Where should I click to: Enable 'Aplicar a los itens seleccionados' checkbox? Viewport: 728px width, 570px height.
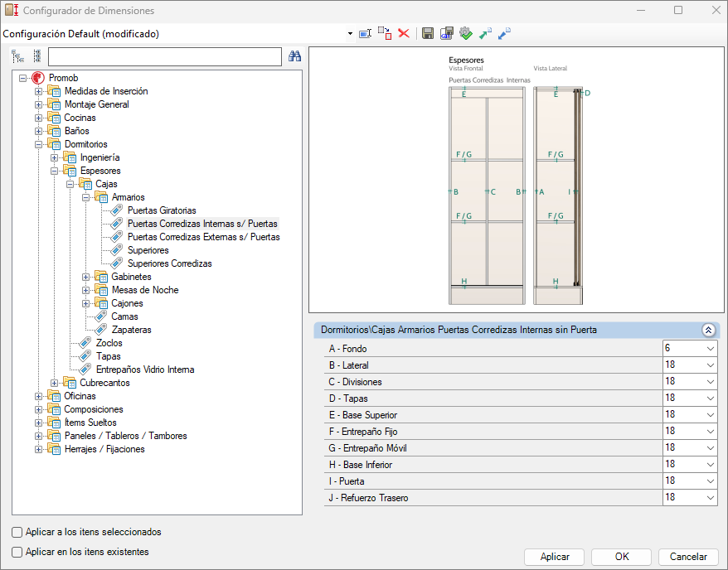tap(17, 532)
